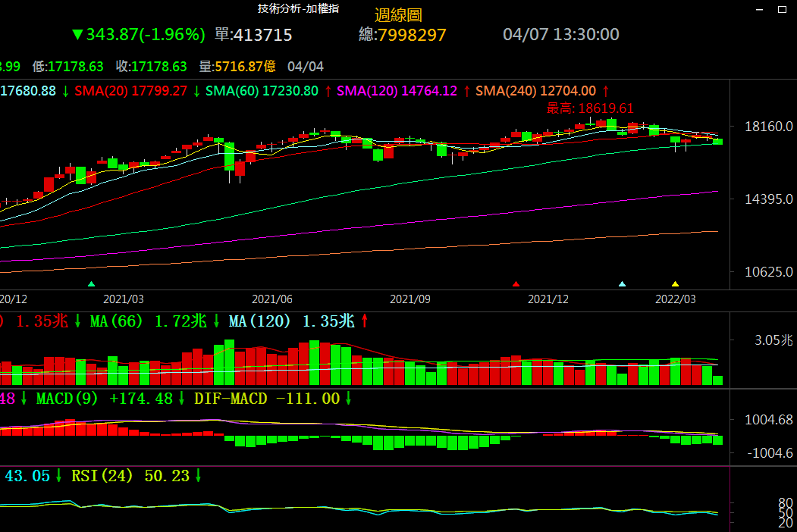Click the 2021/09 date on the time axis
The image size is (797, 532).
pos(410,299)
